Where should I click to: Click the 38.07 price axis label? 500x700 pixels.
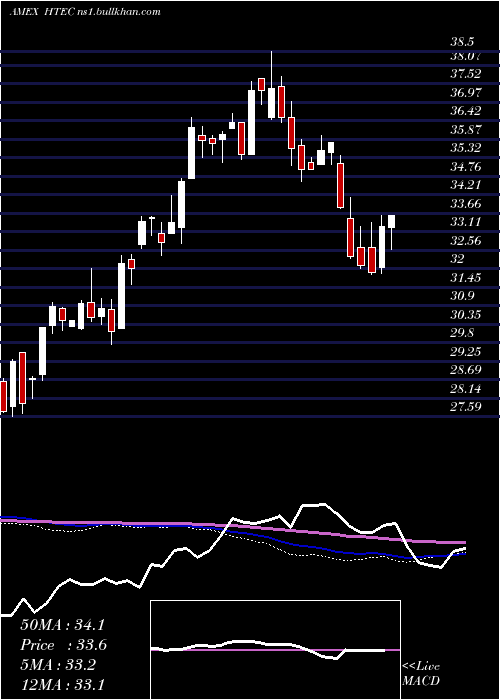[x=465, y=57]
